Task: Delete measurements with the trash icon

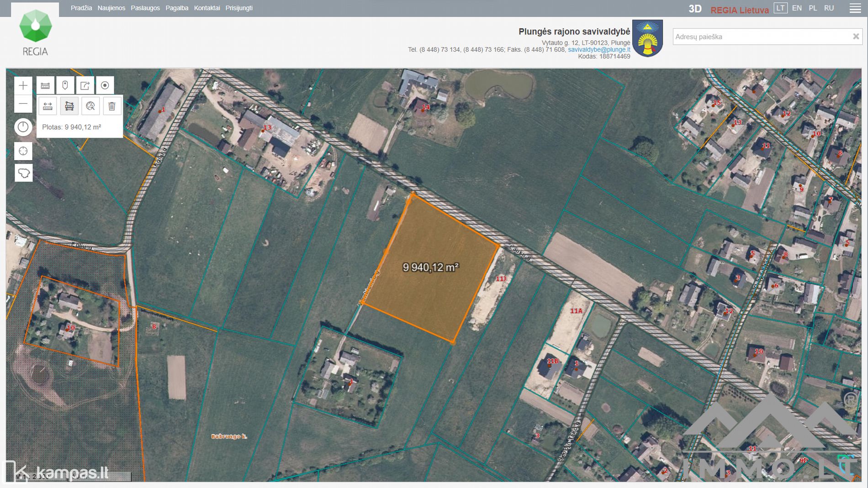Action: pyautogui.click(x=111, y=106)
